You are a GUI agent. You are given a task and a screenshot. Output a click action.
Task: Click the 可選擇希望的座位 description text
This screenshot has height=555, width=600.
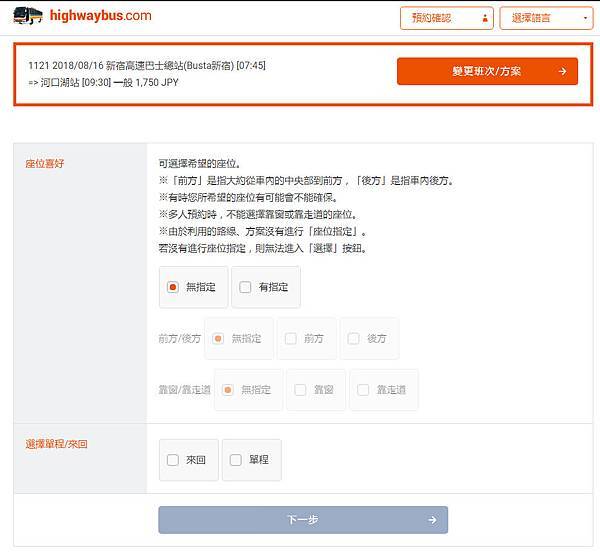(x=200, y=164)
